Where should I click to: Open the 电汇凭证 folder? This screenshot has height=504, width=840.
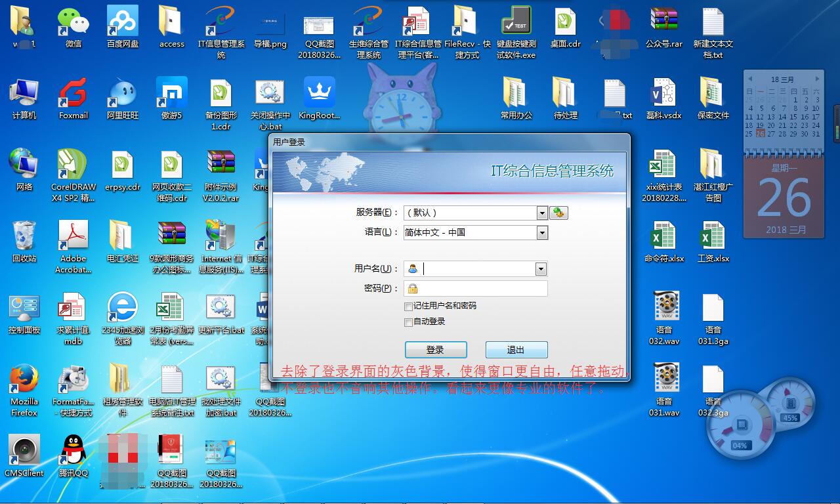pyautogui.click(x=123, y=242)
